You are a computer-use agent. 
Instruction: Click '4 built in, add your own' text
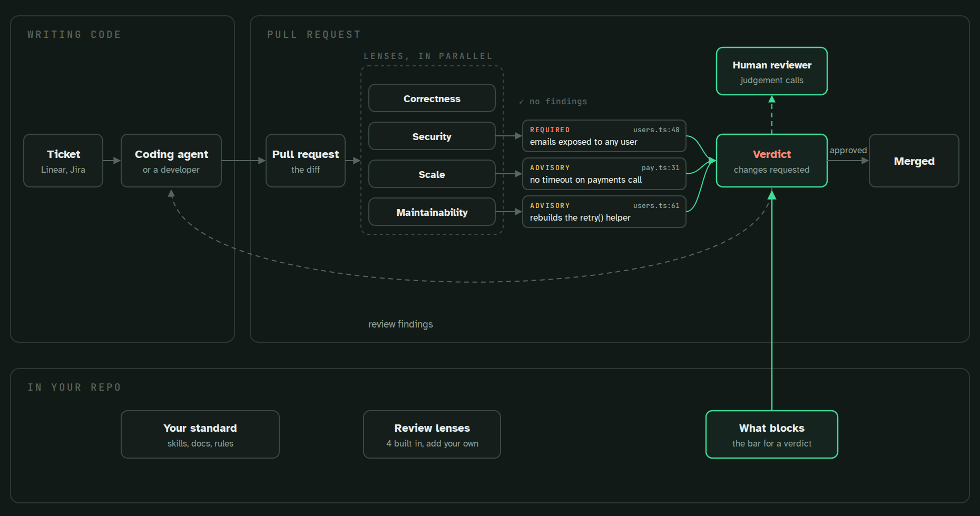(432, 443)
